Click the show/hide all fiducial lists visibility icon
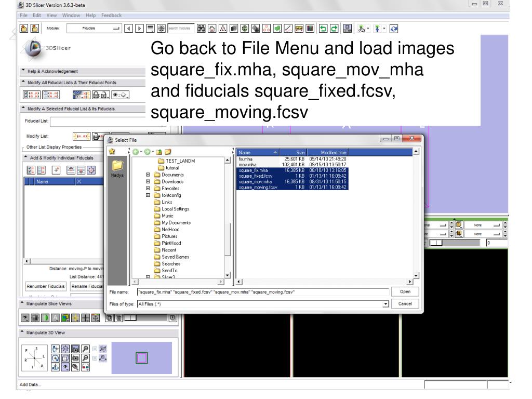The image size is (532, 399). [120, 95]
